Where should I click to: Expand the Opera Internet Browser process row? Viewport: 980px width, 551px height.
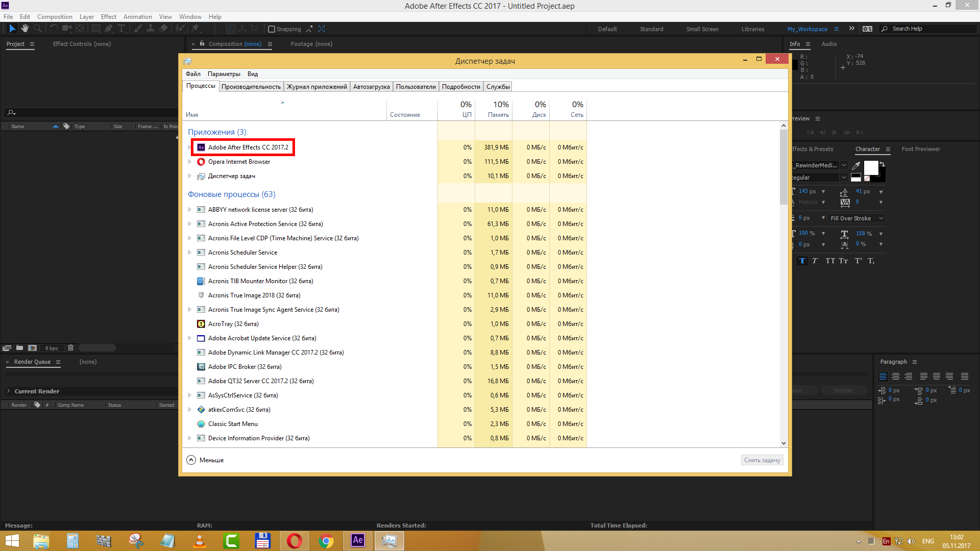190,162
